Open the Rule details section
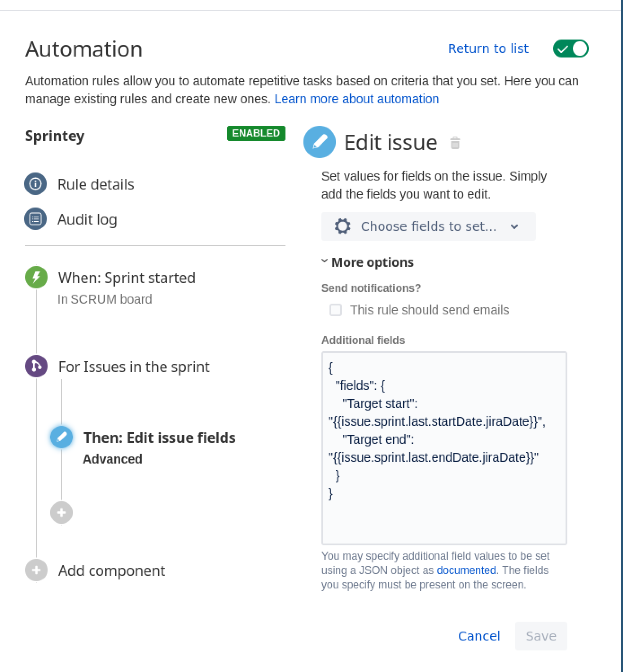Viewport: 623px width, 672px height. pos(96,184)
